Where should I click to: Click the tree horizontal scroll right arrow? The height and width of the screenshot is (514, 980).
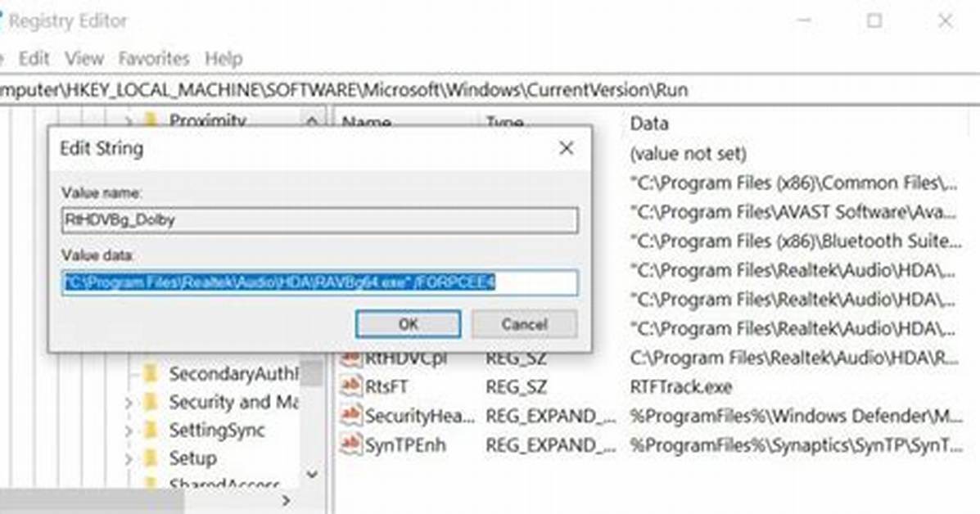coord(287,500)
